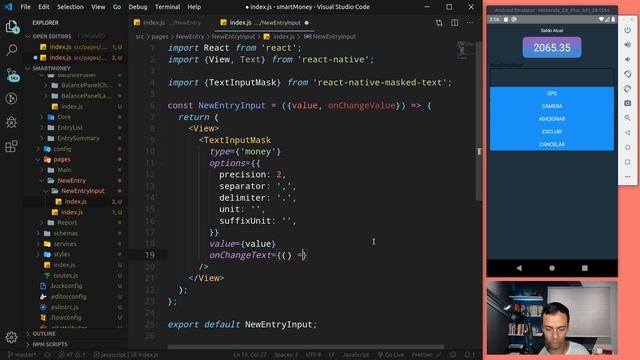
Task: Tap the ADICIONAR button in emulator
Action: tap(552, 119)
